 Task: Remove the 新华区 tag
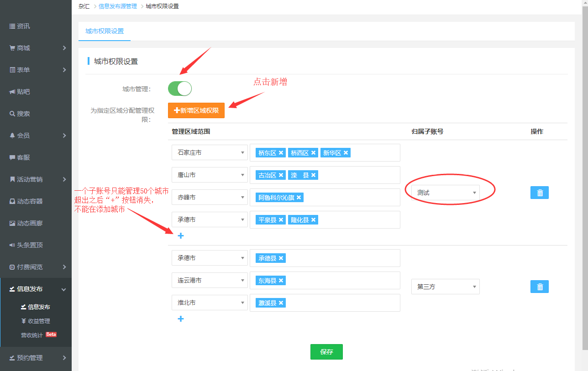[x=346, y=153]
